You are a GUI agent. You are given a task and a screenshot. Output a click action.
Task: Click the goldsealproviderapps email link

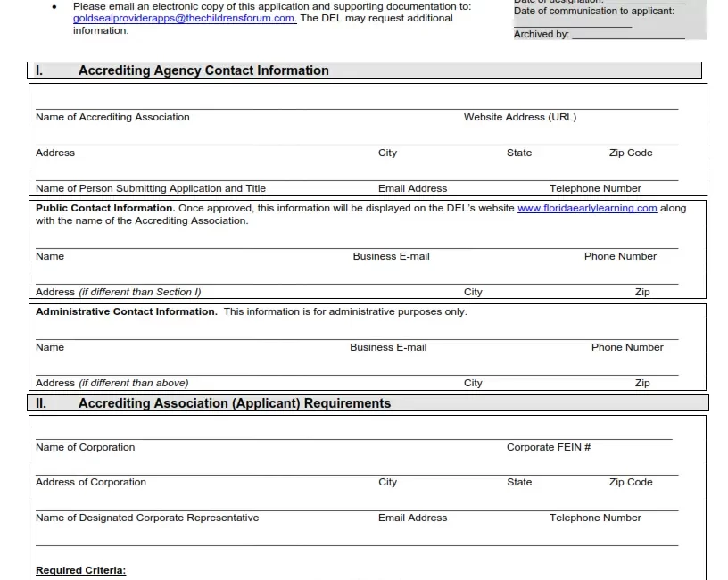click(x=184, y=18)
